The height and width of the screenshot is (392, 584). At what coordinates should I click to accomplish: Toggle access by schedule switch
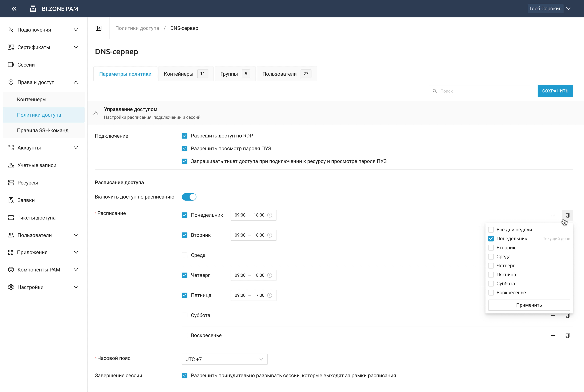pyautogui.click(x=189, y=197)
